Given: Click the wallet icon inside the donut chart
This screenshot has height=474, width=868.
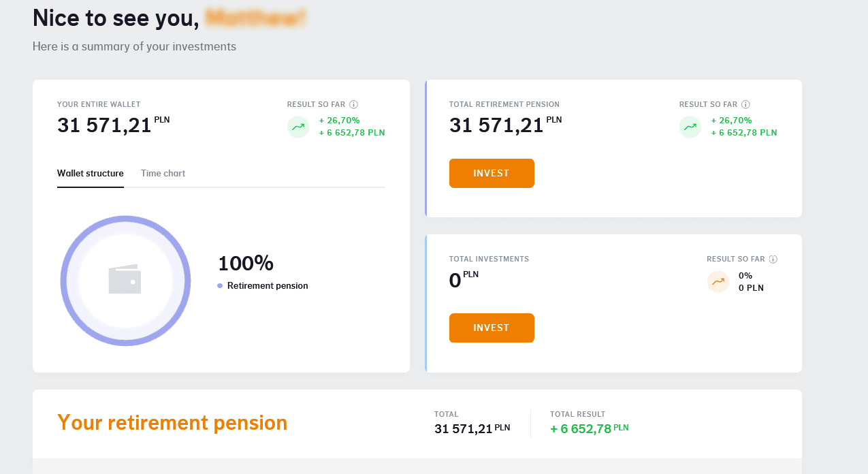Looking at the screenshot, I should 125,279.
